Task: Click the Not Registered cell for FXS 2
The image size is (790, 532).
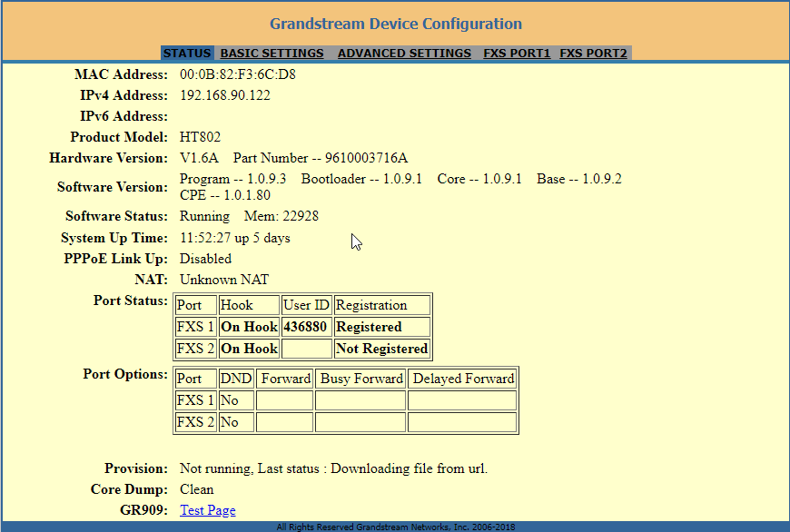Action: pyautogui.click(x=382, y=348)
